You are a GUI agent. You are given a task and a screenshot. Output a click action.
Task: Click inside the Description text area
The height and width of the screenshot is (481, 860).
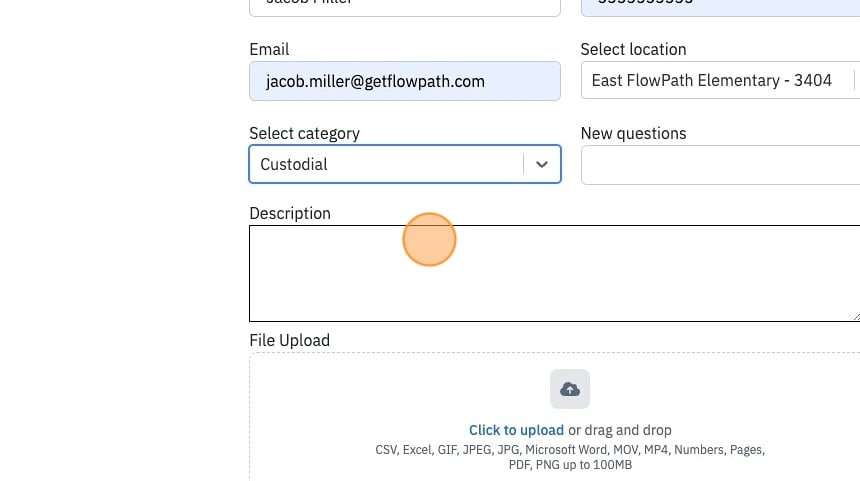pyautogui.click(x=555, y=273)
